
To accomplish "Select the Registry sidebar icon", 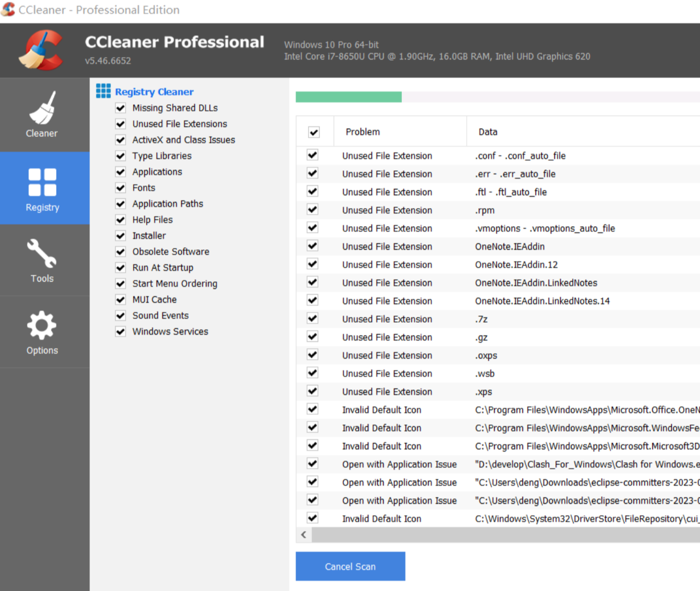I will click(42, 182).
